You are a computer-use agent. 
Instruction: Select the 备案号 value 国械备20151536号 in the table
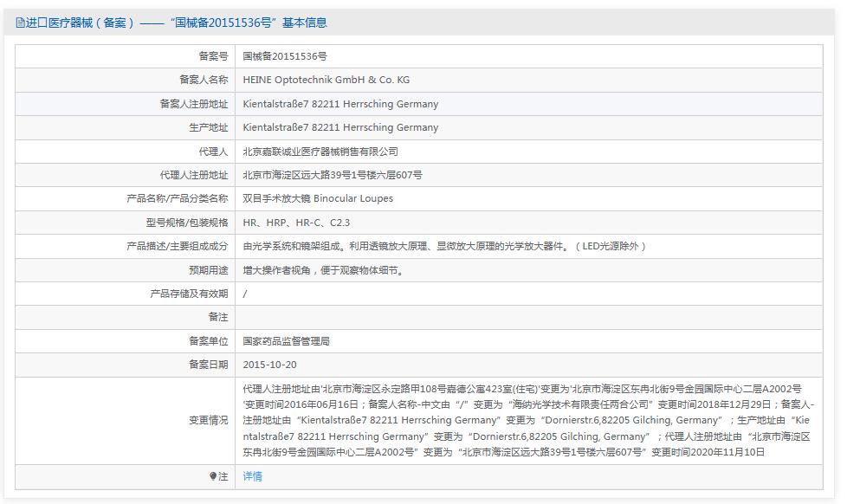pos(285,56)
